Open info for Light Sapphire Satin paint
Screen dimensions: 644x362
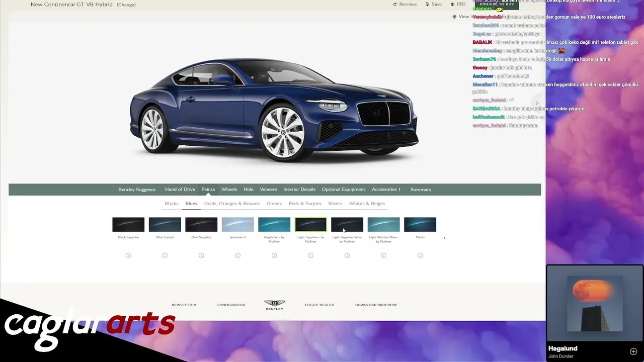pyautogui.click(x=347, y=255)
